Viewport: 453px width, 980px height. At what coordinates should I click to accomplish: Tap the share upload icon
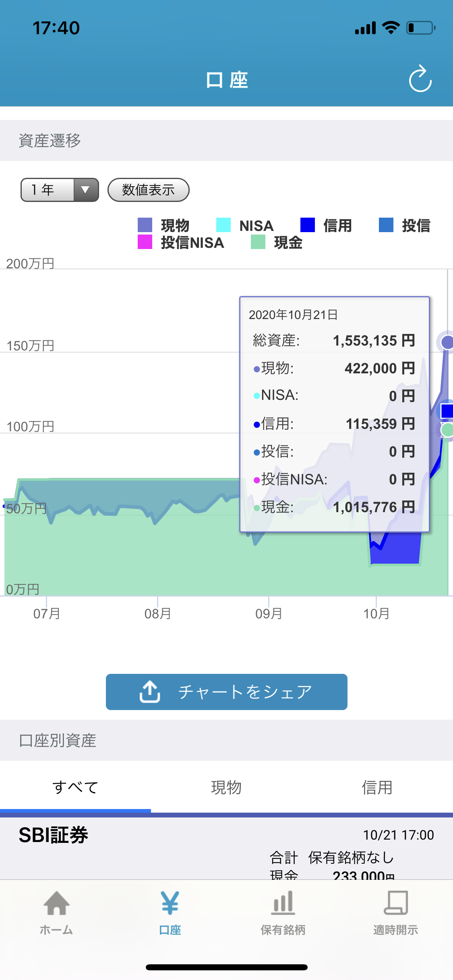tap(150, 692)
